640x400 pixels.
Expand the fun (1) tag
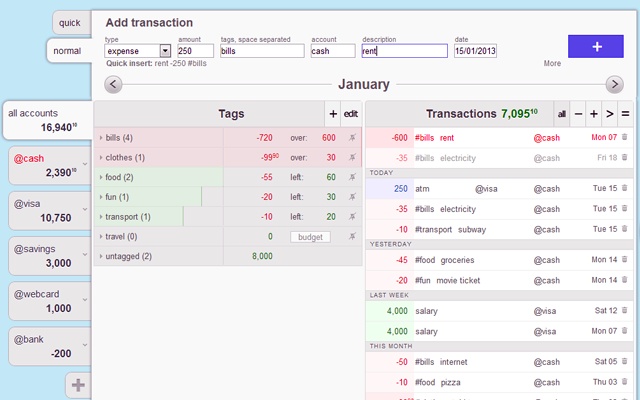tap(101, 197)
